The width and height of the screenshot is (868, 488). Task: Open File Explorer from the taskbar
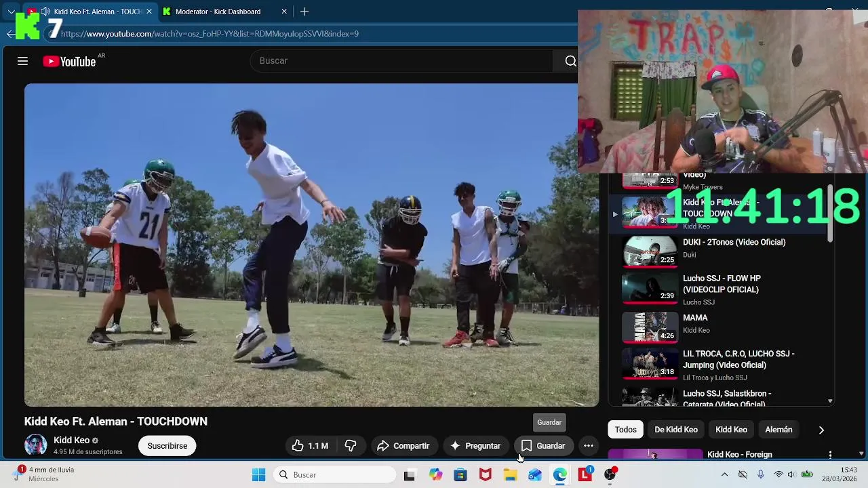pyautogui.click(x=510, y=475)
